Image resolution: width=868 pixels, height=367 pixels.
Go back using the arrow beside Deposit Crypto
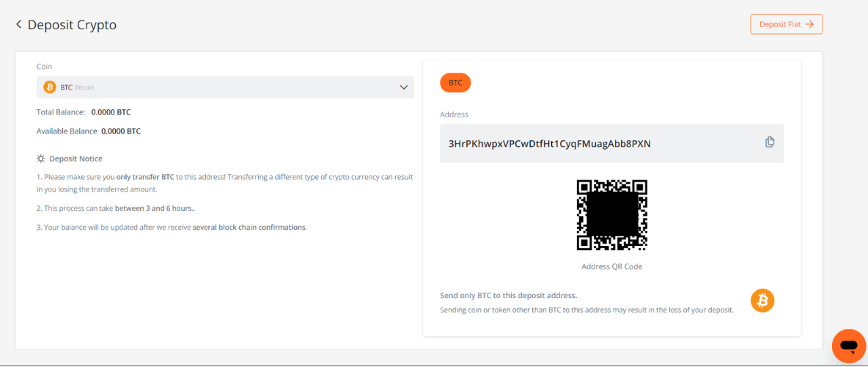point(19,24)
